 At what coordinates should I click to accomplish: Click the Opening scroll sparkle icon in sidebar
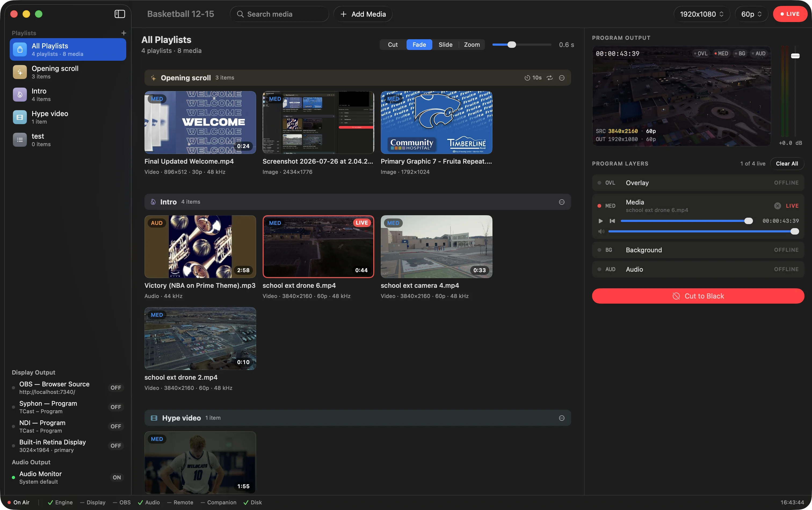(20, 72)
